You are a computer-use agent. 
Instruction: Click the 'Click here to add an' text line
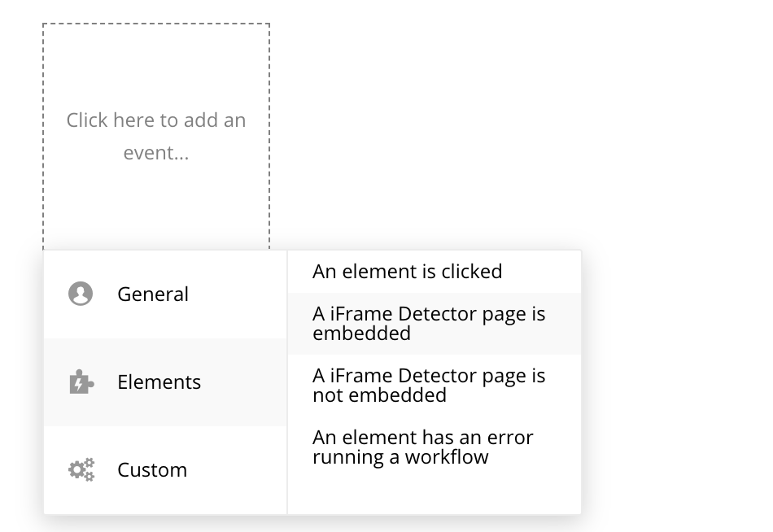pos(156,120)
